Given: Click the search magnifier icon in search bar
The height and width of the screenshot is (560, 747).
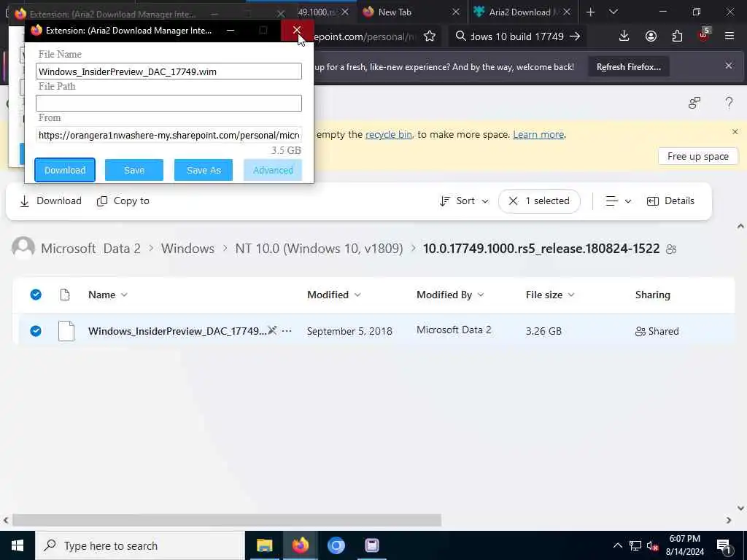Looking at the screenshot, I should 460,36.
